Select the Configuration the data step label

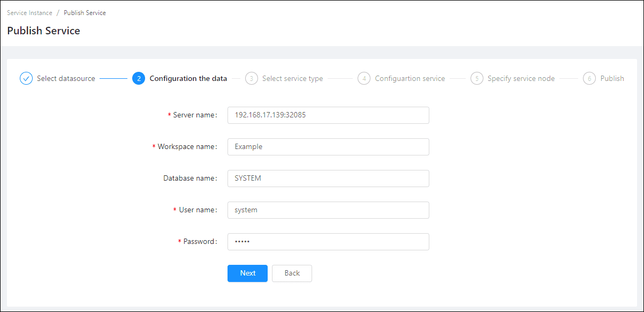[188, 78]
